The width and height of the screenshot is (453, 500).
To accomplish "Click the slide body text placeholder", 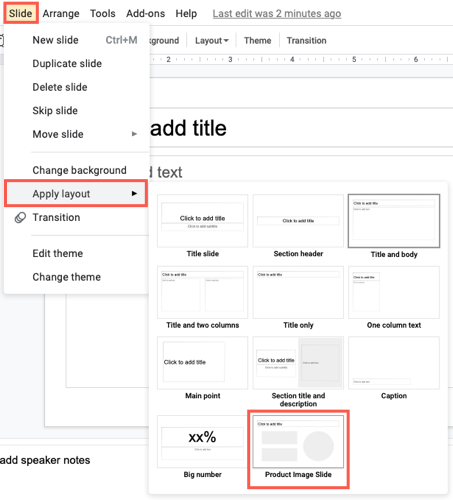I will [167, 173].
